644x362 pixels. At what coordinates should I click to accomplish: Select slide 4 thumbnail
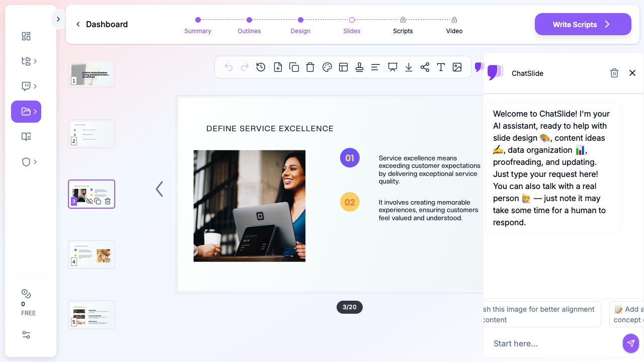pyautogui.click(x=92, y=254)
